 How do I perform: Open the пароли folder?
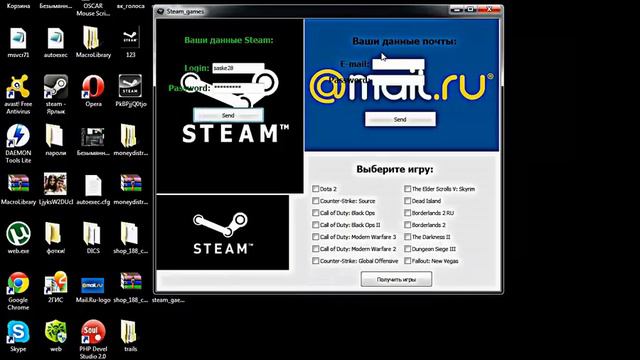pyautogui.click(x=55, y=136)
